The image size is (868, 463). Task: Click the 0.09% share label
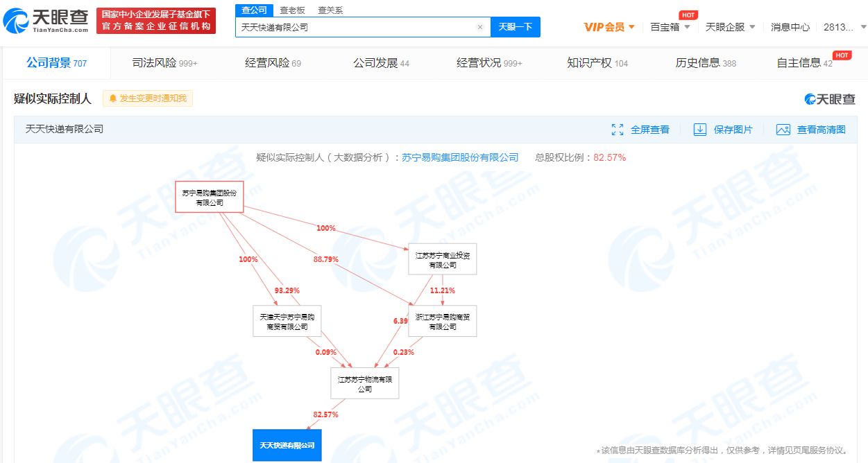pyautogui.click(x=325, y=352)
